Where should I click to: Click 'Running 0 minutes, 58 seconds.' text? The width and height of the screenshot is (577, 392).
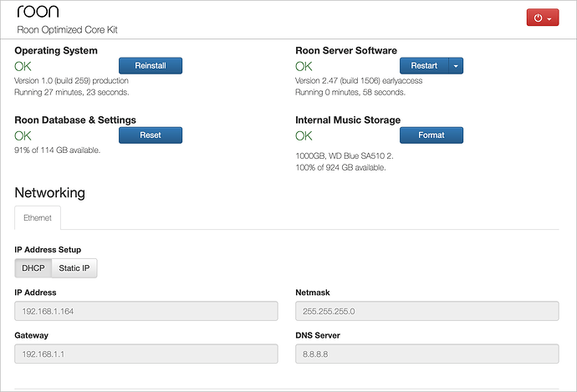(x=350, y=92)
